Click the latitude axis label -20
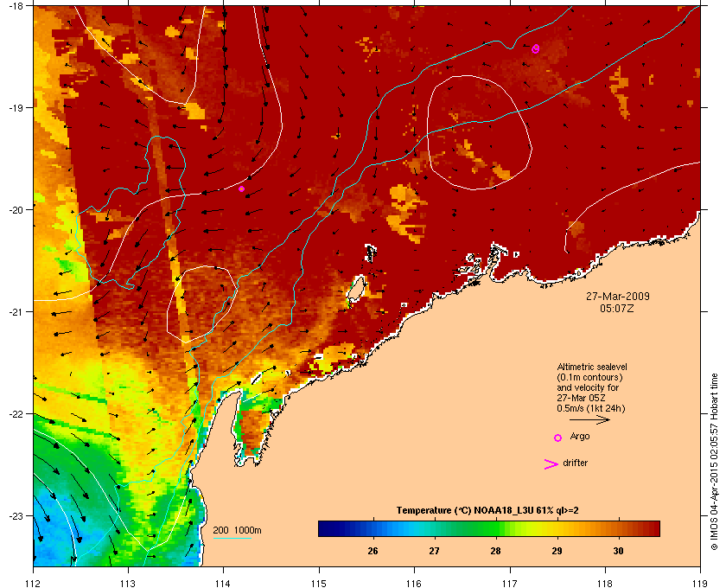Screen dimensions: 726x588 [x=16, y=209]
